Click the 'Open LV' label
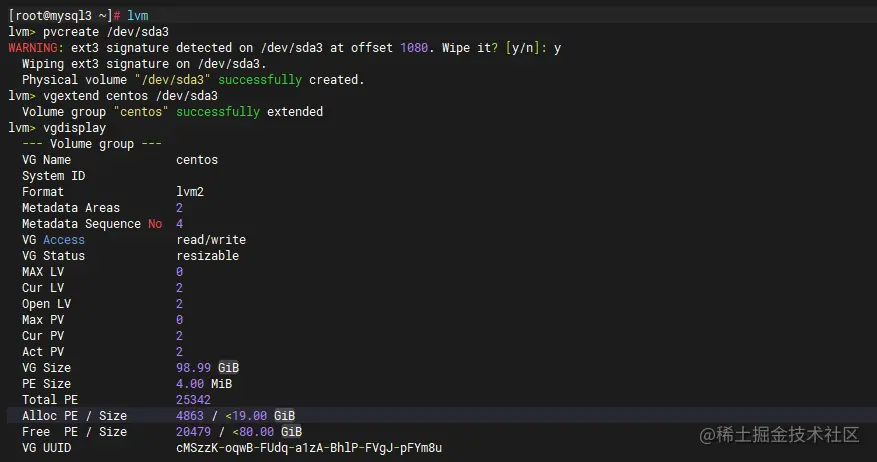The image size is (877, 462). pyautogui.click(x=46, y=304)
